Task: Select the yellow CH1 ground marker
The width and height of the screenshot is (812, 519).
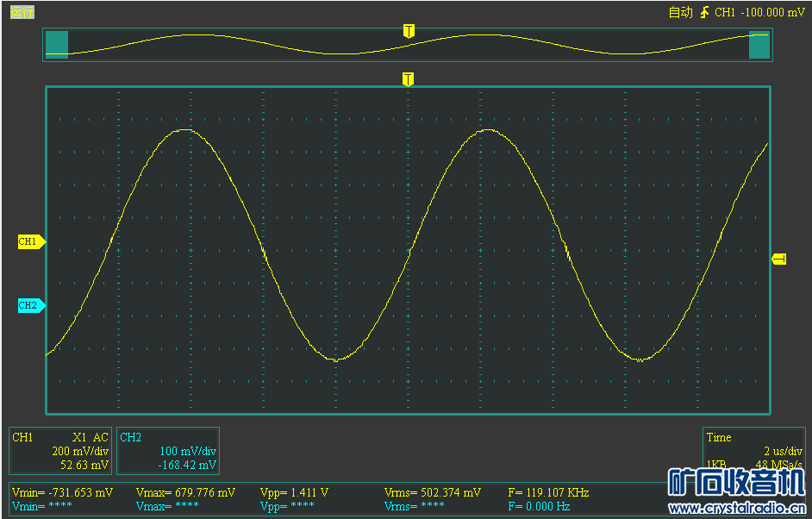Action: pos(31,242)
